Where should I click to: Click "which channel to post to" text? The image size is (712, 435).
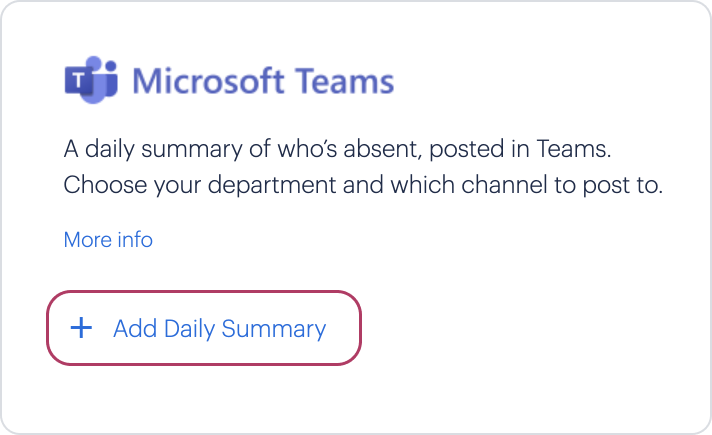(527, 185)
